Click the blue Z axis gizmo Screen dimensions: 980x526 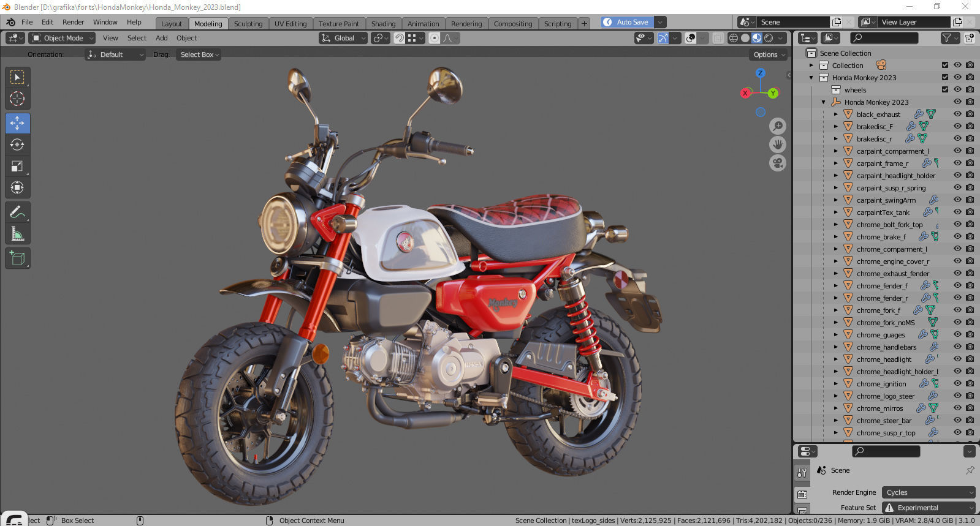pyautogui.click(x=761, y=73)
